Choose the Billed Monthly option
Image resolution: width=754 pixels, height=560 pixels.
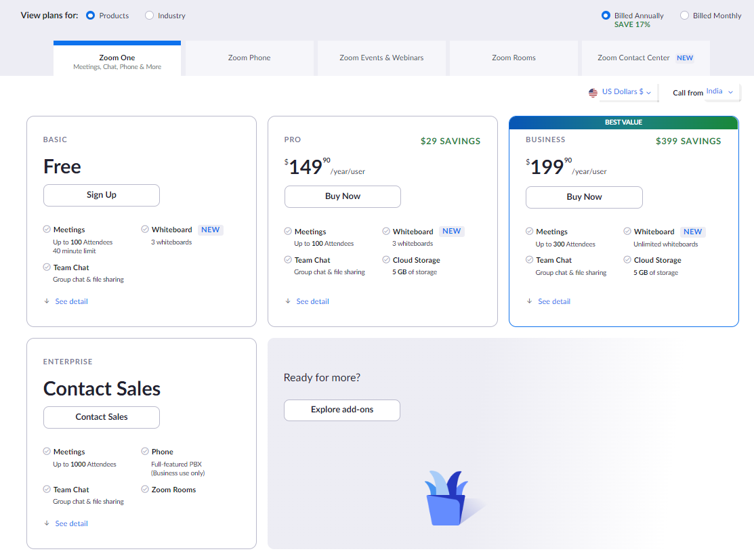684,16
